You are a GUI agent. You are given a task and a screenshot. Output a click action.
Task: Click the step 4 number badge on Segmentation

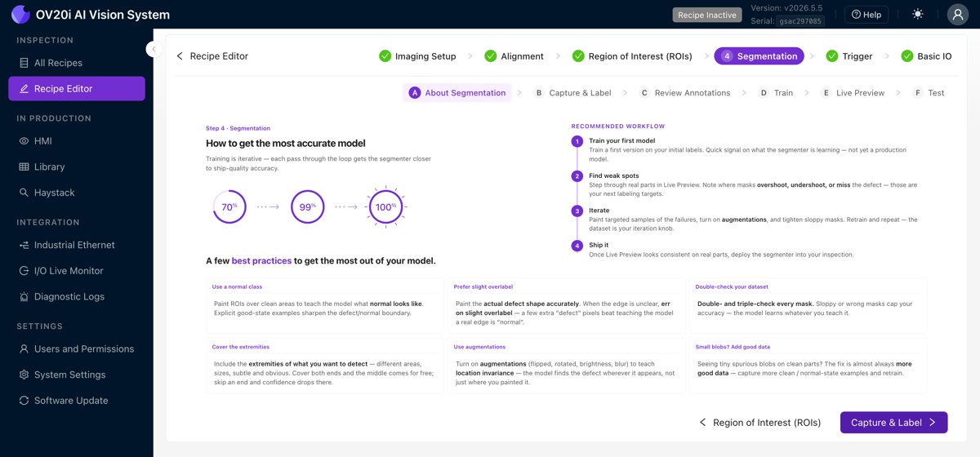point(727,56)
